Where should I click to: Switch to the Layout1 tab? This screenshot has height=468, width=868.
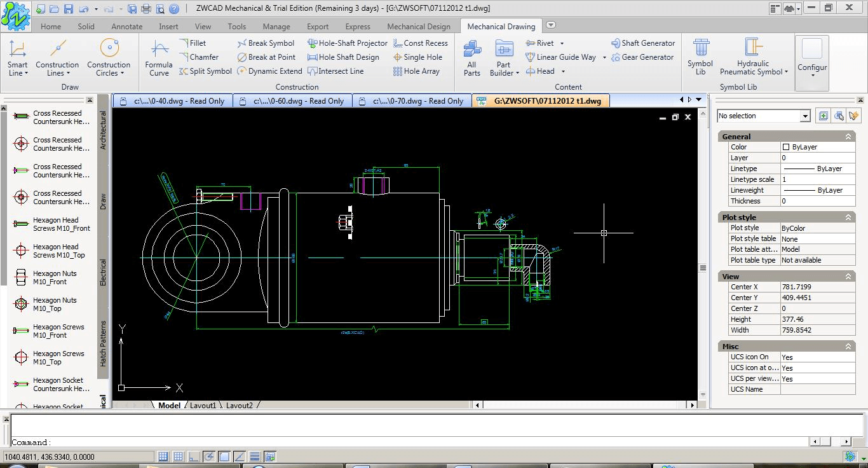point(203,406)
